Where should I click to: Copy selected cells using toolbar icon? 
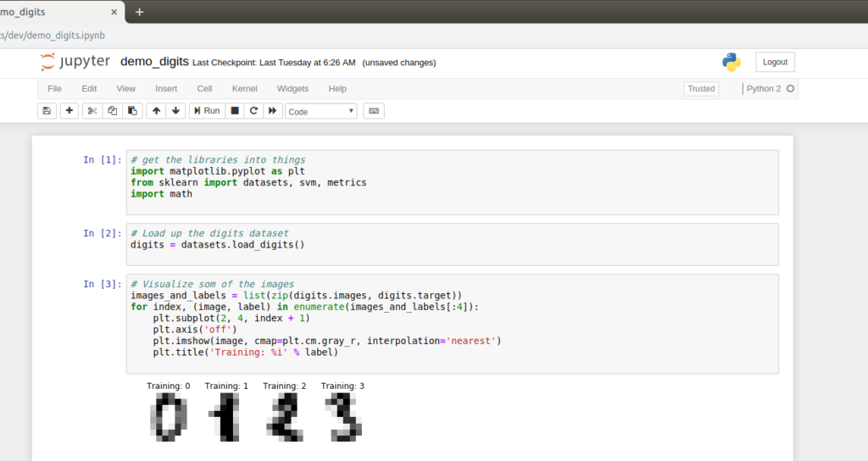point(112,111)
